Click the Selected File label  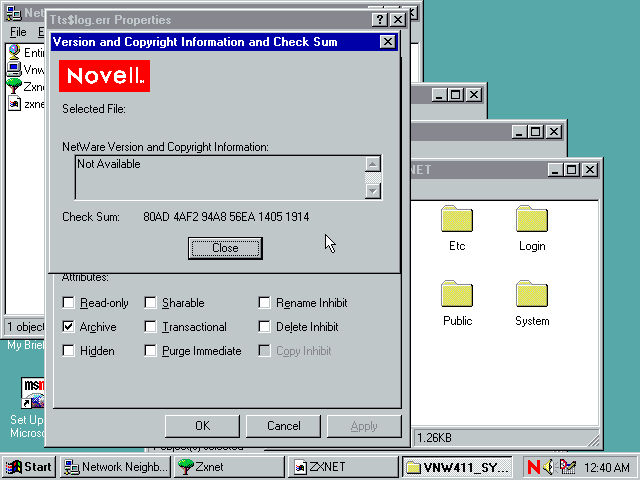94,109
